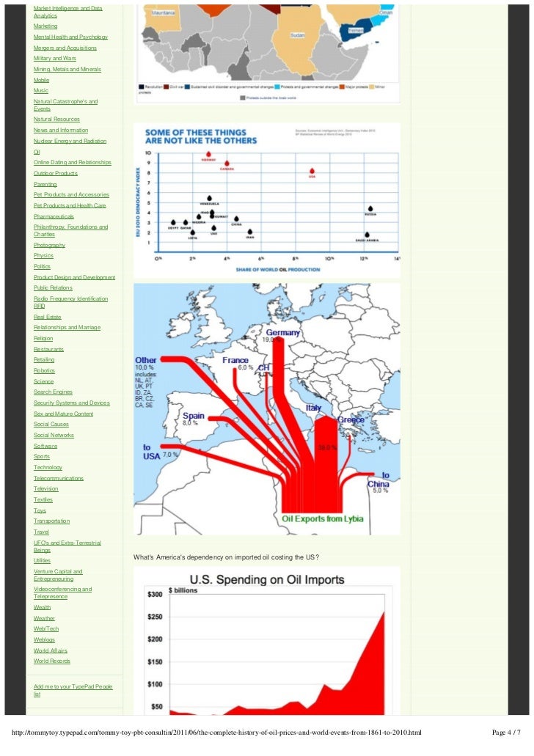Go to Mergers and Acquisitions category

[x=65, y=48]
